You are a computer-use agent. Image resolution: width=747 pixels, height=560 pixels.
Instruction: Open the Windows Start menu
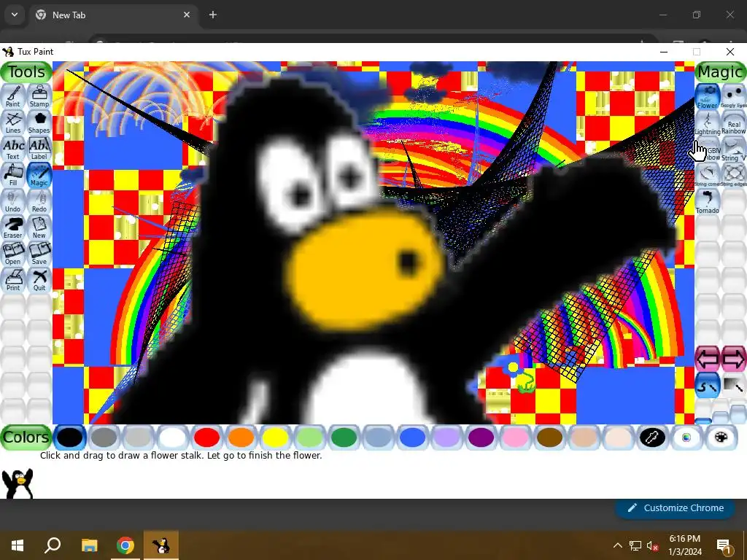click(x=18, y=545)
